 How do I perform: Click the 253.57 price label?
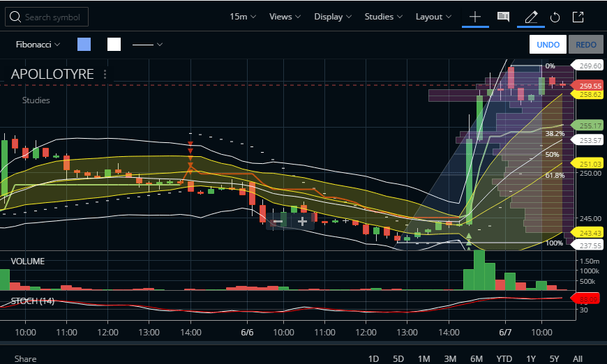point(587,140)
